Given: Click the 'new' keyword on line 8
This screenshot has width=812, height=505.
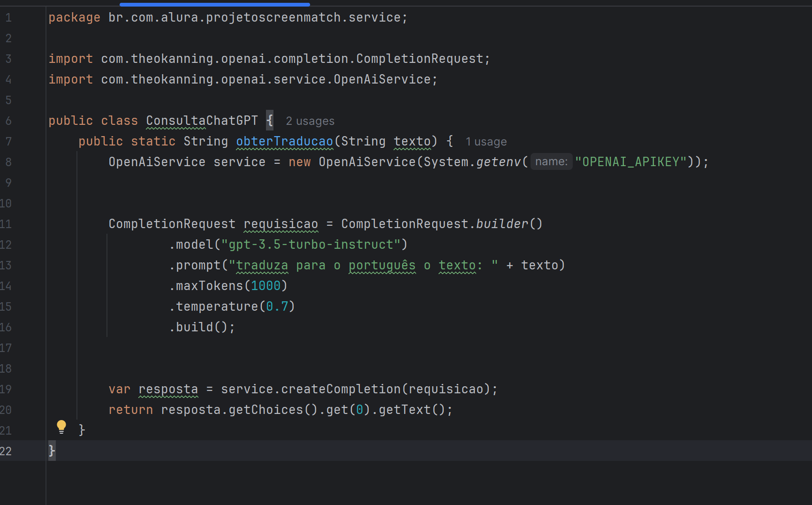Looking at the screenshot, I should pos(300,162).
